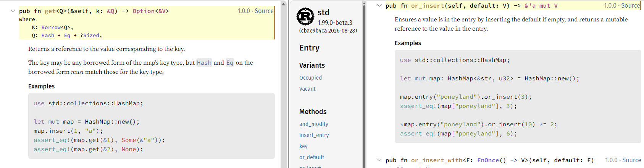The width and height of the screenshot is (644, 168).
Task: Open the Hash trait link in description
Action: point(204,63)
